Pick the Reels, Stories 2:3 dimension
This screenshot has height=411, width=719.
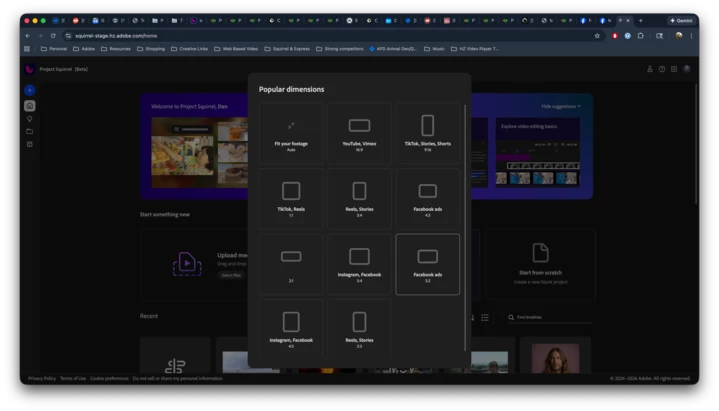point(359,328)
